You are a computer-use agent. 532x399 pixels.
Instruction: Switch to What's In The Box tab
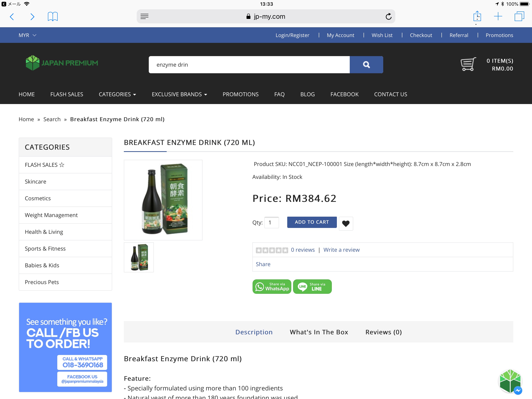[x=319, y=332]
